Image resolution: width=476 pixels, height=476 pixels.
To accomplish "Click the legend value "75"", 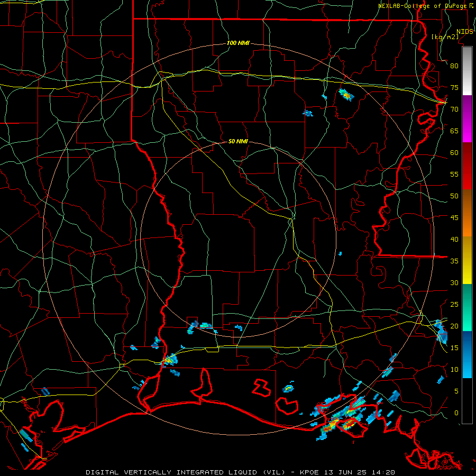I will pos(454,87).
